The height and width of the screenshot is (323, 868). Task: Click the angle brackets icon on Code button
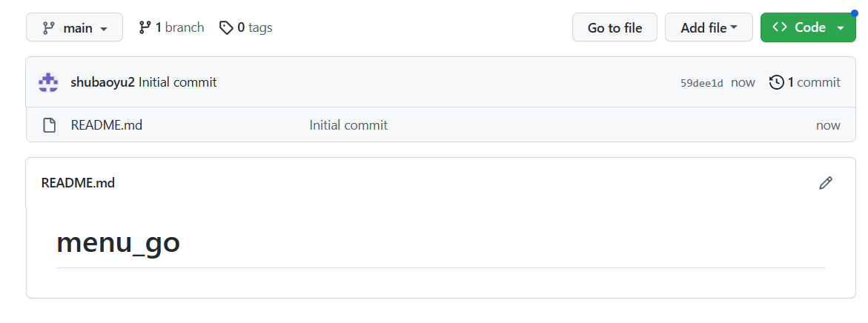(x=779, y=27)
